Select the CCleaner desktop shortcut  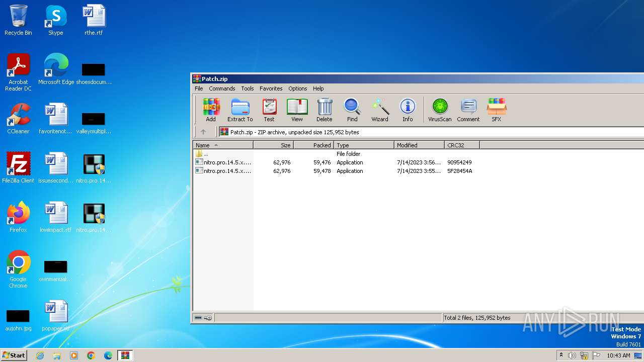click(x=18, y=119)
